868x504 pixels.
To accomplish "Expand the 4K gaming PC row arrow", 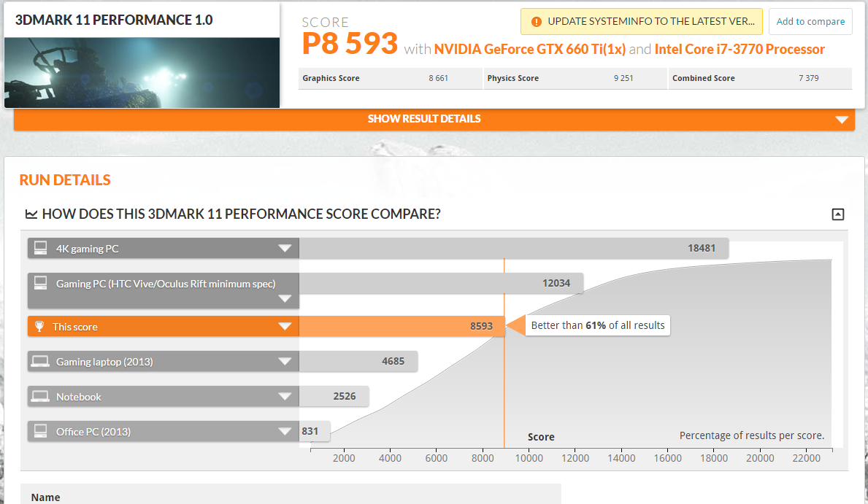I will coord(285,249).
